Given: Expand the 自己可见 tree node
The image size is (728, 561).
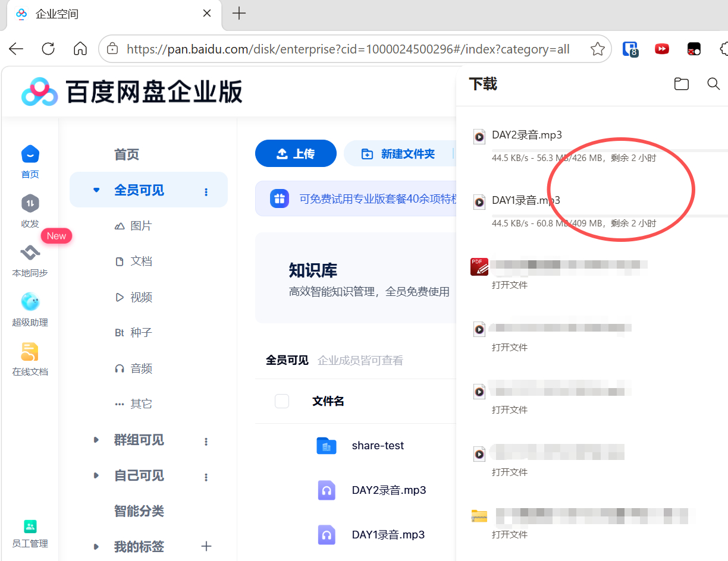Looking at the screenshot, I should [96, 475].
